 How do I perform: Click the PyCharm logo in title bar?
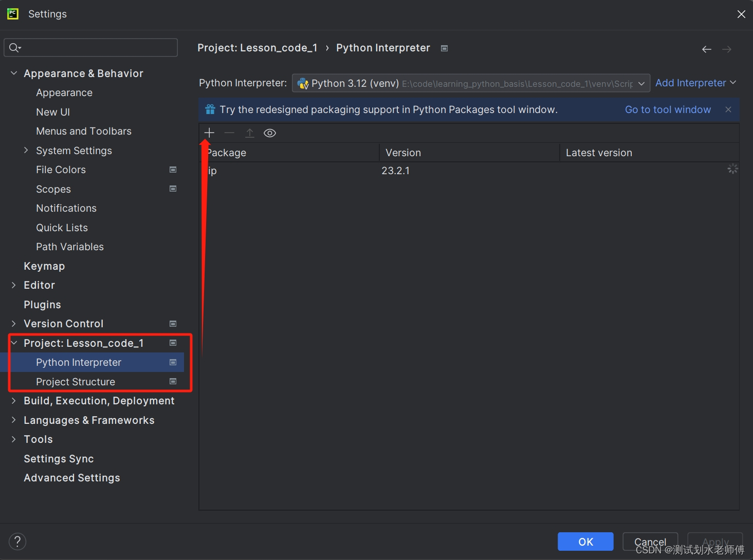pyautogui.click(x=13, y=14)
